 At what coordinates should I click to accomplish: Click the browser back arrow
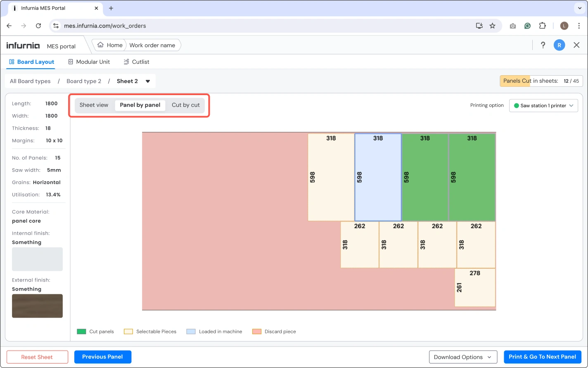pyautogui.click(x=9, y=26)
